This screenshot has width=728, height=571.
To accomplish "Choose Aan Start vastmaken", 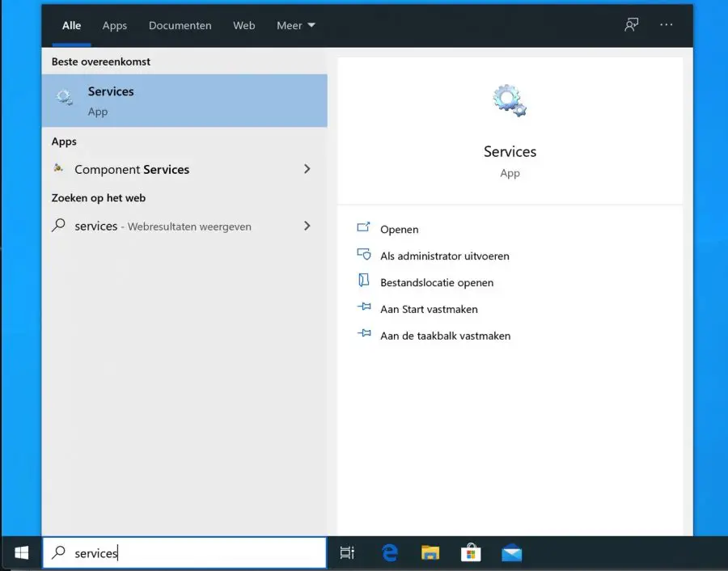I will (429, 309).
